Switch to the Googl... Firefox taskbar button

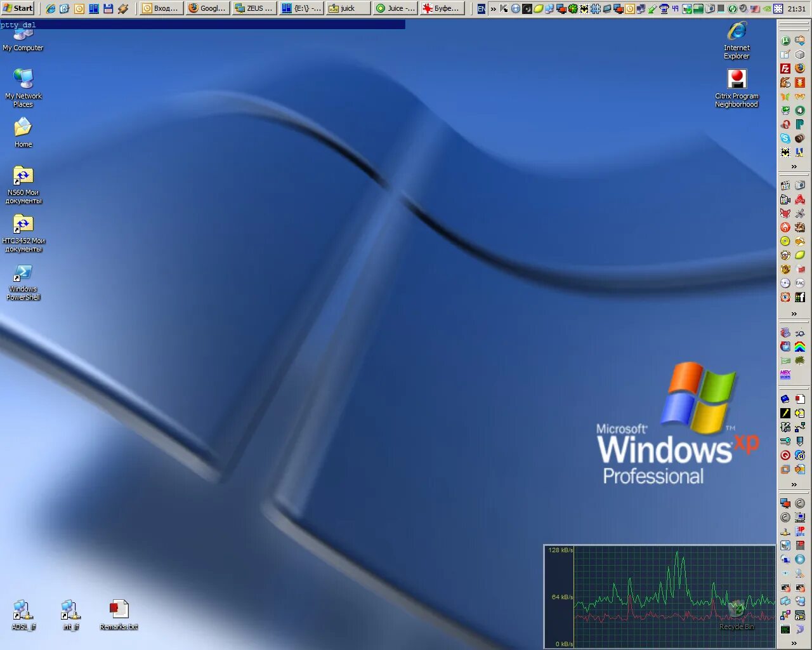[207, 8]
